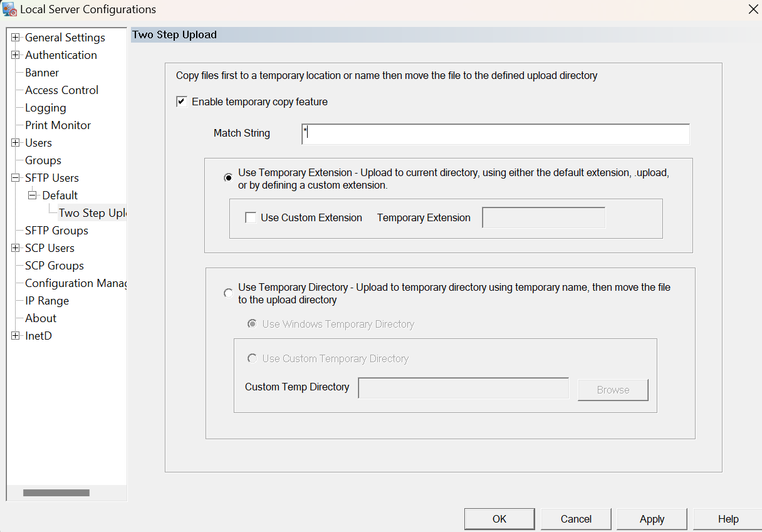This screenshot has width=762, height=532.
Task: Click the Local Server Configurations title bar icon
Action: (x=9, y=9)
